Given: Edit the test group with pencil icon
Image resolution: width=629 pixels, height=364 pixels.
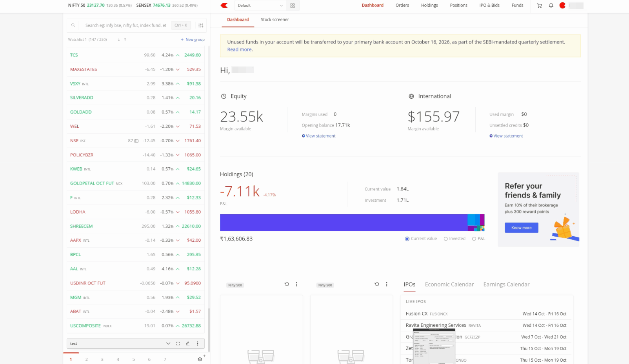Looking at the screenshot, I should pyautogui.click(x=187, y=344).
